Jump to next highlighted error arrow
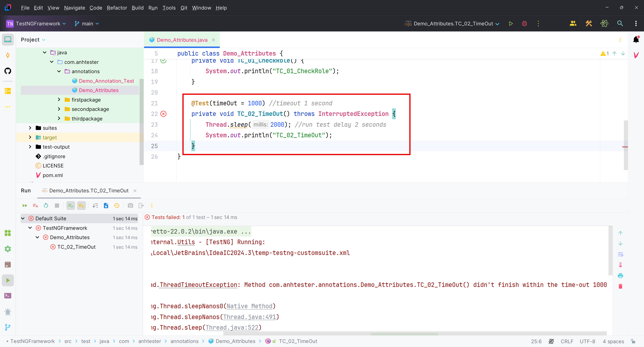Viewport: 644px width, 347px height. pyautogui.click(x=623, y=54)
